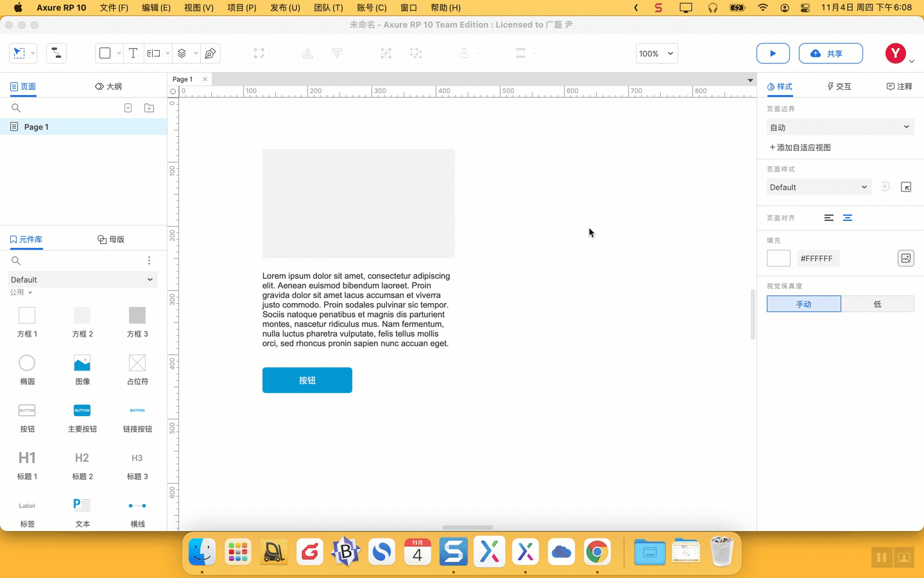Click the blue 按钮 on canvas
The width and height of the screenshot is (924, 578).
pos(307,380)
